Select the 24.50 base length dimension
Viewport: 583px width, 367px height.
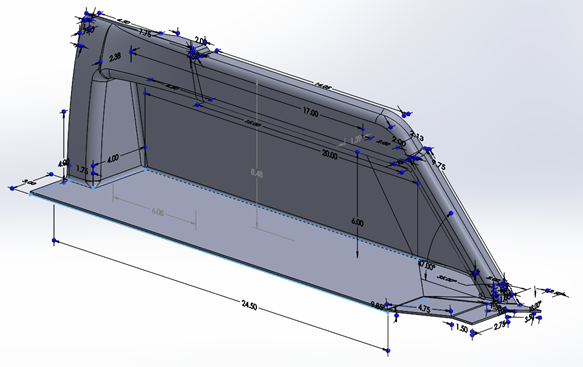(249, 306)
